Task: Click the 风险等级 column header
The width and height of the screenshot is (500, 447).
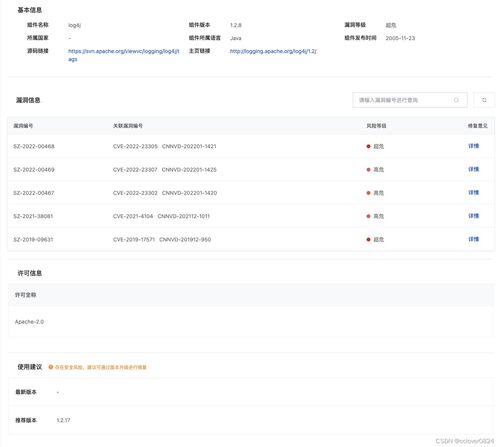Action: (376, 126)
